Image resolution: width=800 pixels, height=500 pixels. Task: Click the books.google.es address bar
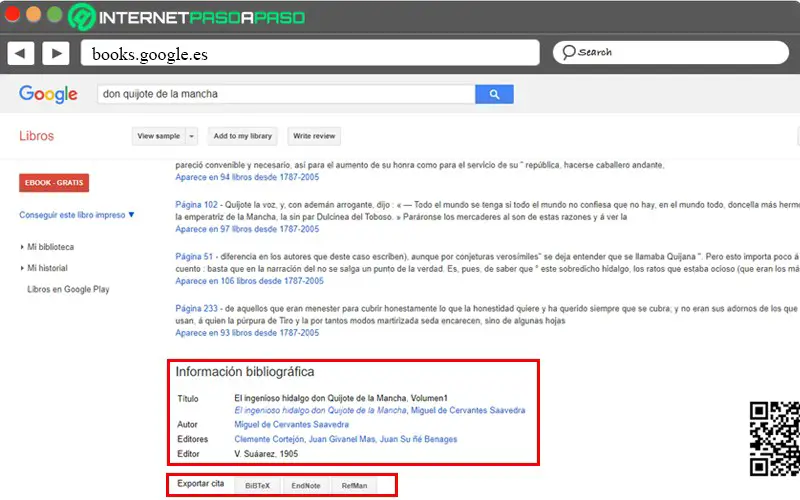(x=310, y=53)
